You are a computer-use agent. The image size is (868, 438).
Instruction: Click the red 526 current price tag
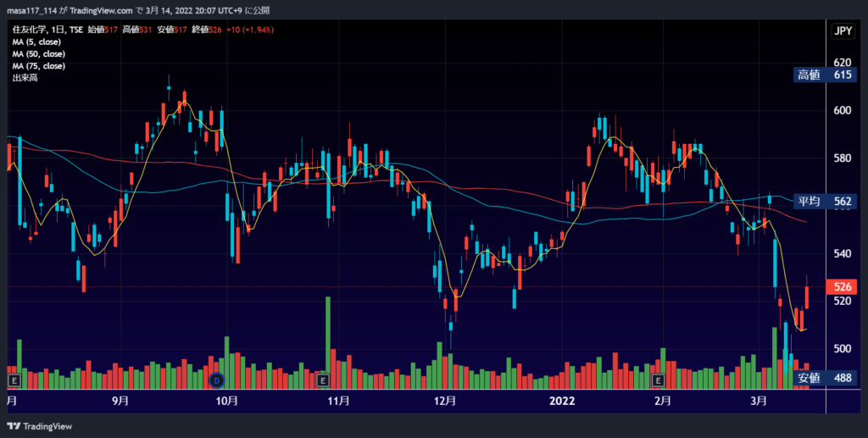tap(841, 286)
